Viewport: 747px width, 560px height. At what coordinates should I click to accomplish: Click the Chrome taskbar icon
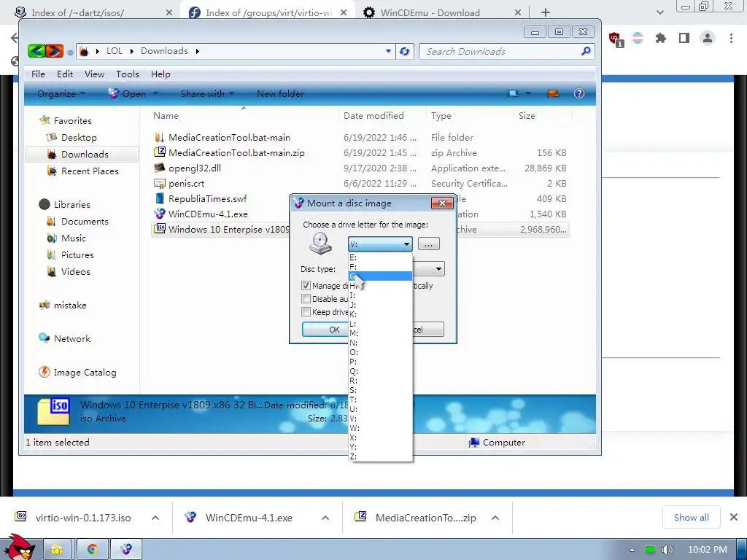92,550
